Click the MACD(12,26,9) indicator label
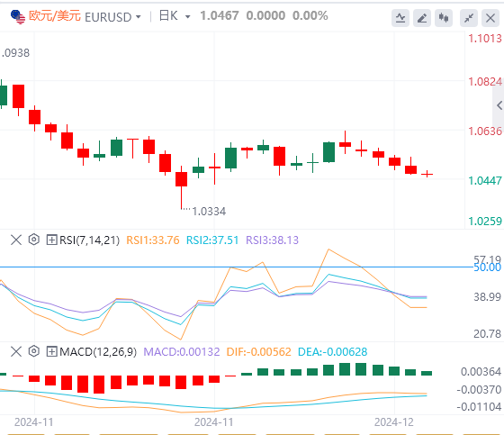Image resolution: width=504 pixels, height=435 pixels. tap(98, 351)
